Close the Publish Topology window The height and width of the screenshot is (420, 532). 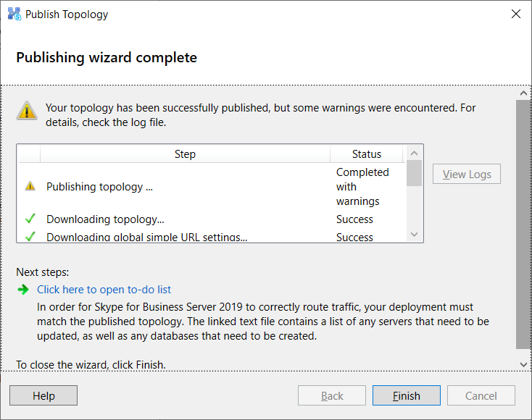coord(516,14)
